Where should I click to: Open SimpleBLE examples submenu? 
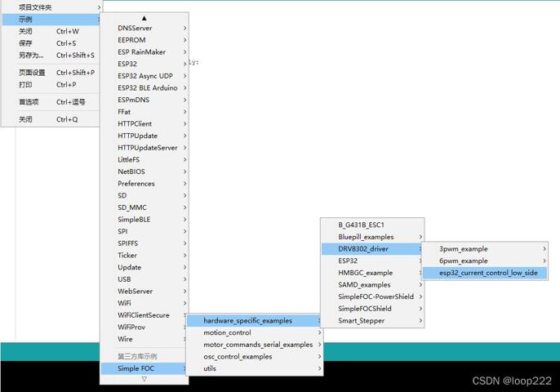(144, 220)
